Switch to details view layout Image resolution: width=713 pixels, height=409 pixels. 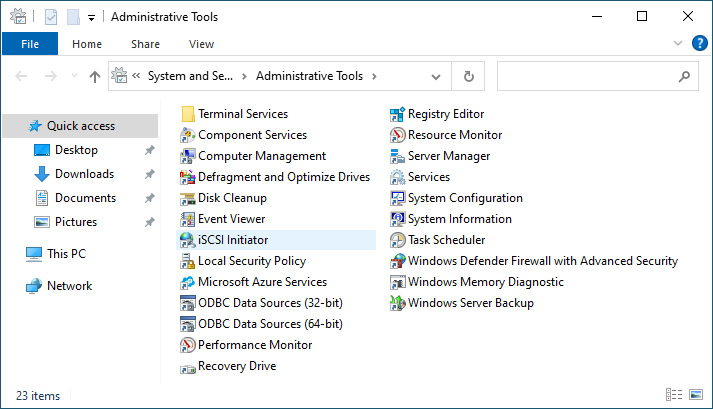(x=674, y=394)
